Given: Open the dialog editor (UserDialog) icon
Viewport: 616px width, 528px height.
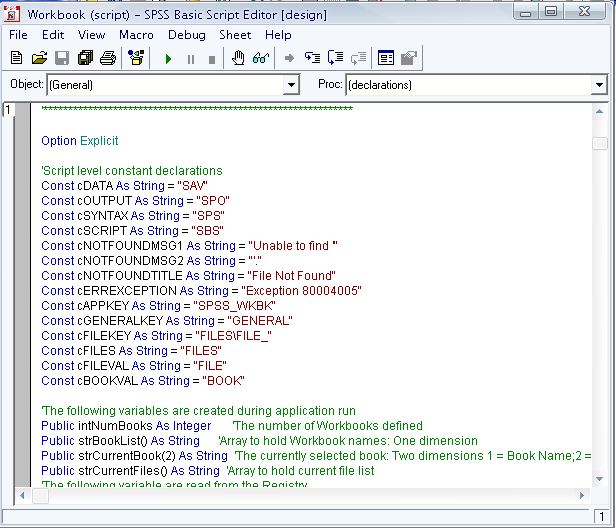Looking at the screenshot, I should tap(386, 58).
